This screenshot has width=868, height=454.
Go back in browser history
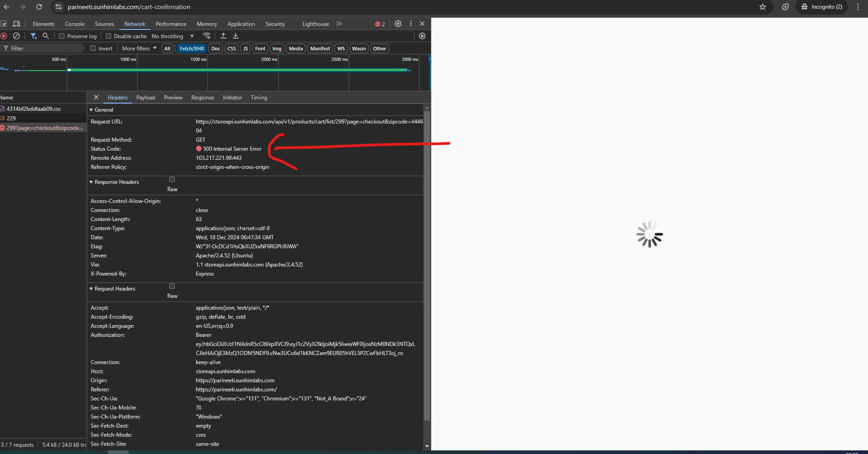coord(6,7)
